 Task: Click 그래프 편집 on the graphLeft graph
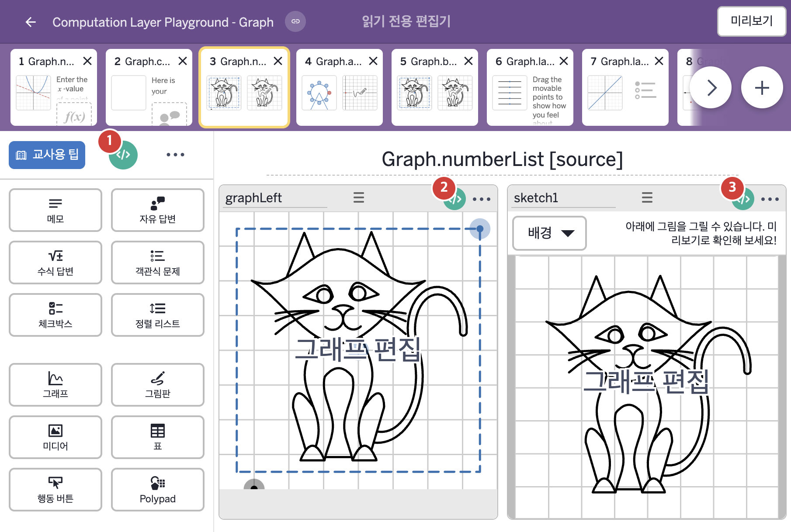(x=357, y=349)
